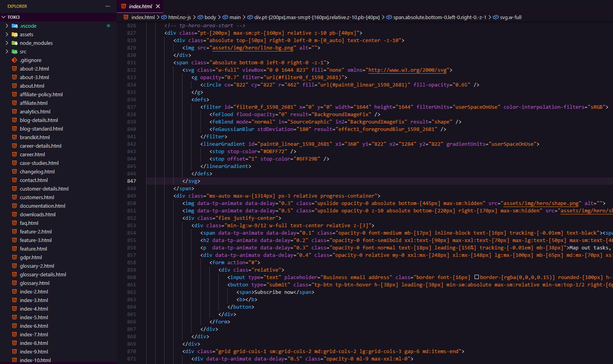Open contact.html from the file tree
The width and height of the screenshot is (613, 364).
(34, 180)
